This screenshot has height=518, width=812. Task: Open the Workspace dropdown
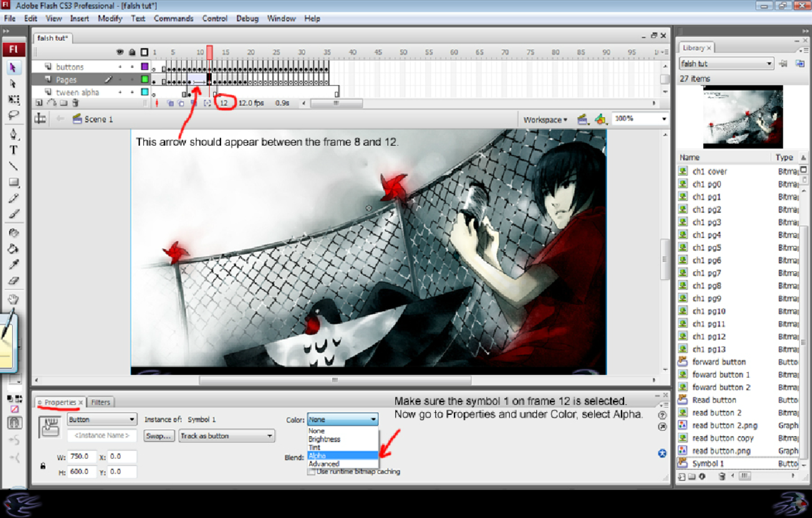(545, 120)
